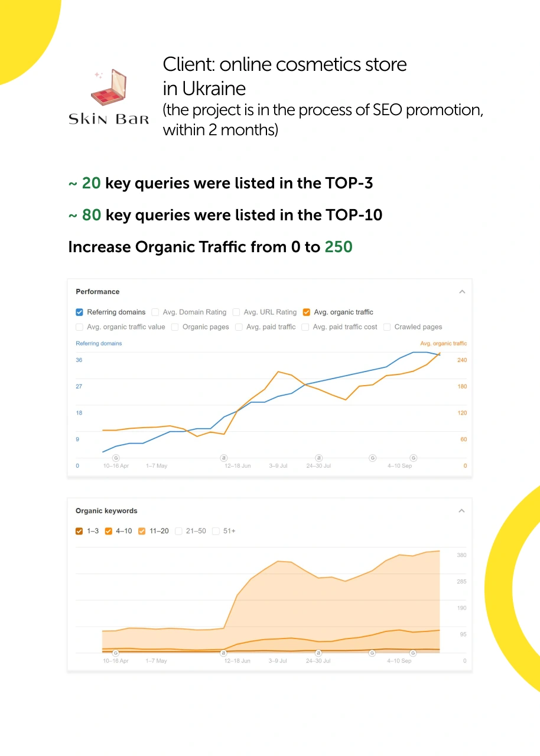Uncheck the Referring domains checkbox

click(80, 312)
